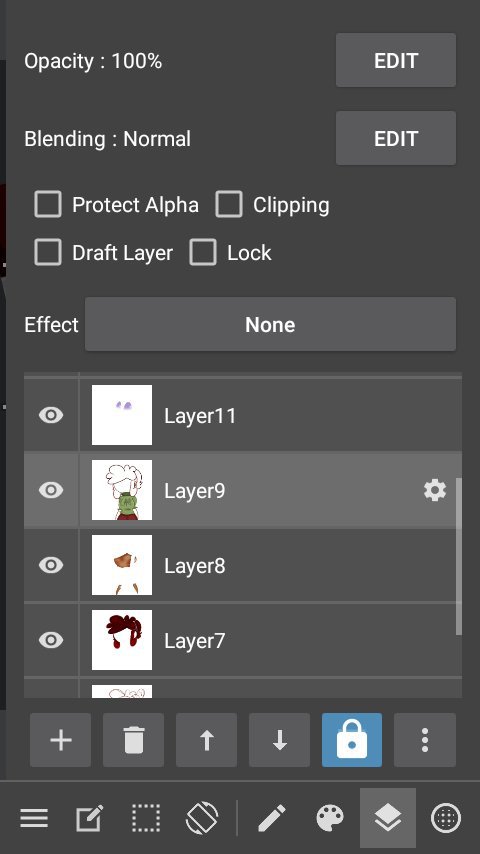This screenshot has width=480, height=854.
Task: Select the Layer7 thumbnail
Action: coord(122,640)
